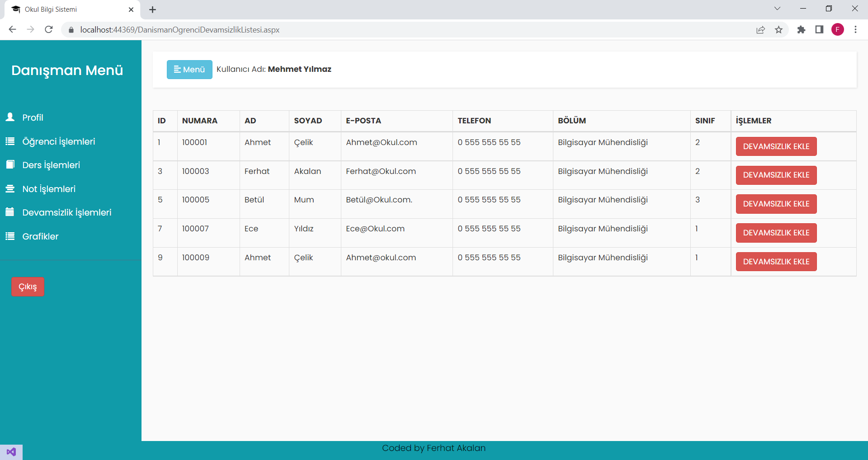
Task: Click DEVAMSIZLIK EKLE for Ferhat Akalan
Action: coord(776,175)
